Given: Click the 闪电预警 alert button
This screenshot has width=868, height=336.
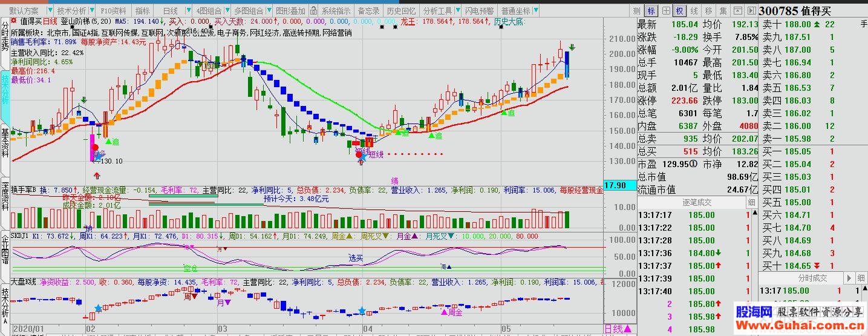Looking at the screenshot, I should (x=479, y=11).
